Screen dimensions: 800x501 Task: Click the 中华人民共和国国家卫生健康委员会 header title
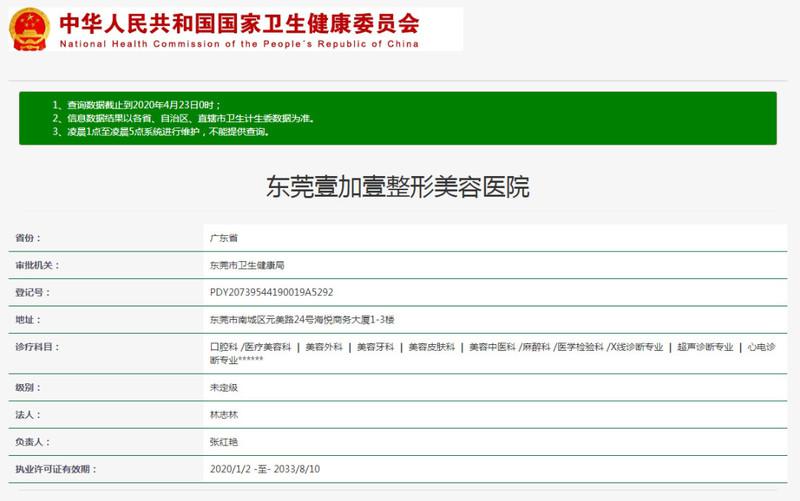[x=240, y=23]
